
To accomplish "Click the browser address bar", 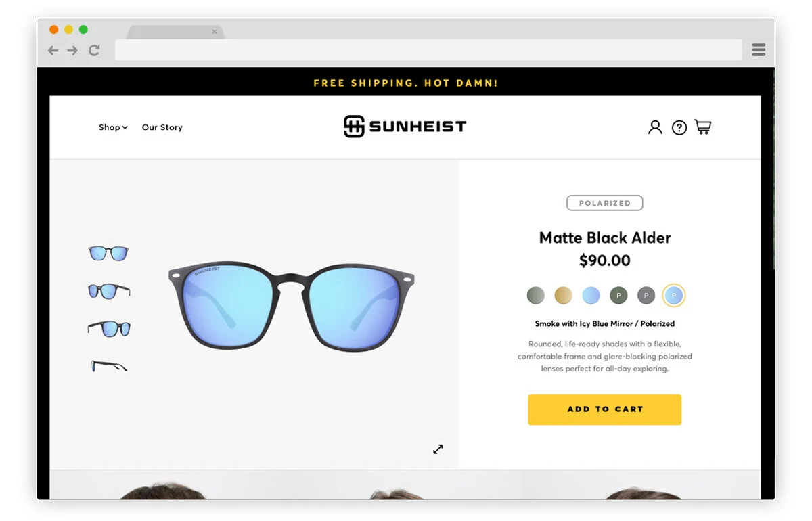I will (x=428, y=50).
